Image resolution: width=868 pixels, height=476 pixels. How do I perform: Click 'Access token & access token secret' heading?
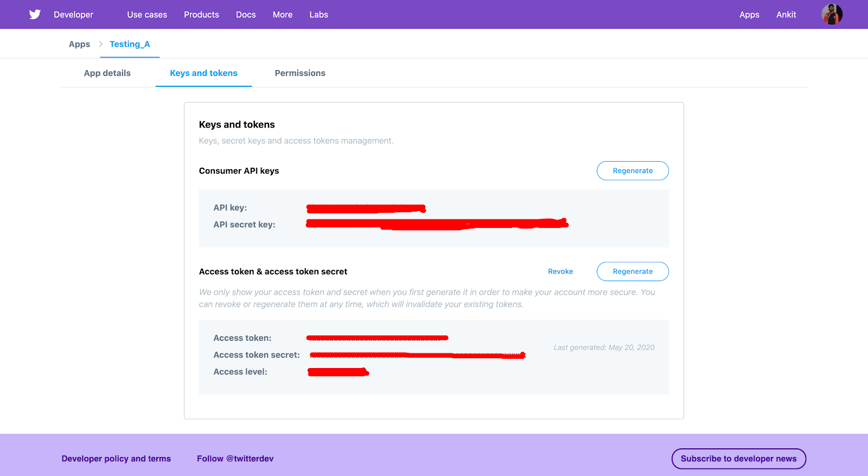[273, 271]
